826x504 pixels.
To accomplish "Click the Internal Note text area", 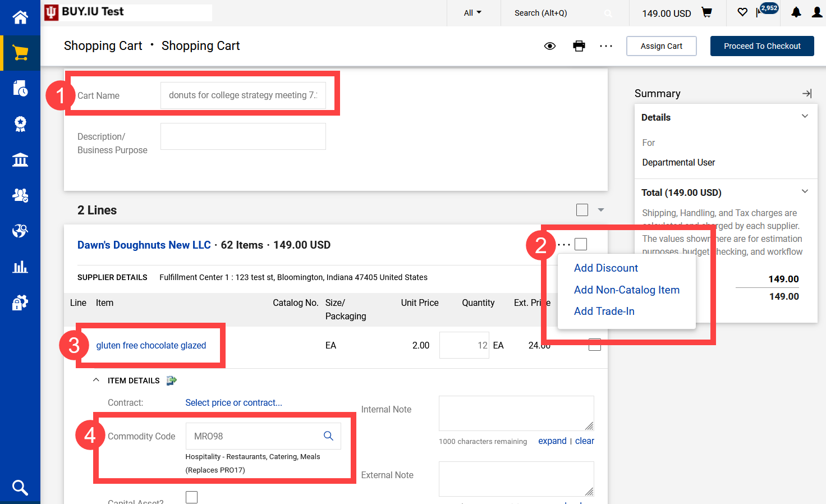I will [x=516, y=414].
